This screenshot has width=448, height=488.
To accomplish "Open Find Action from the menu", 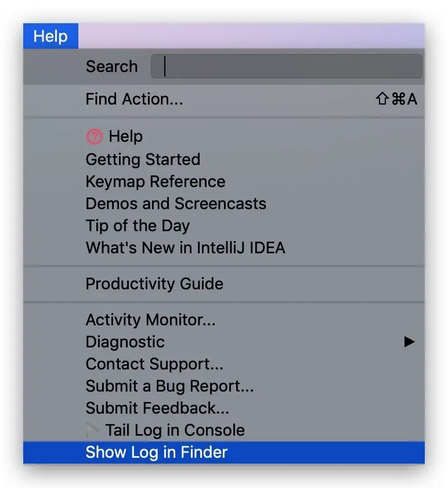I will tap(134, 99).
